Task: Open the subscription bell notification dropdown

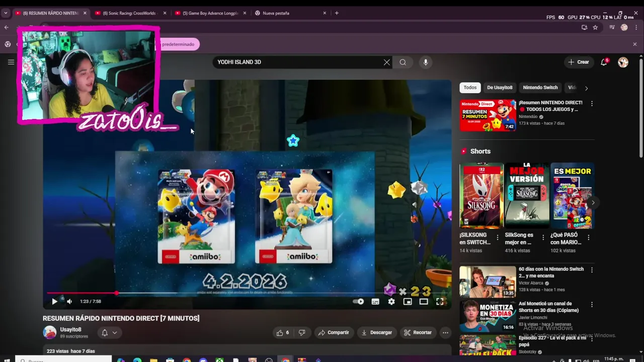Action: [x=109, y=332]
